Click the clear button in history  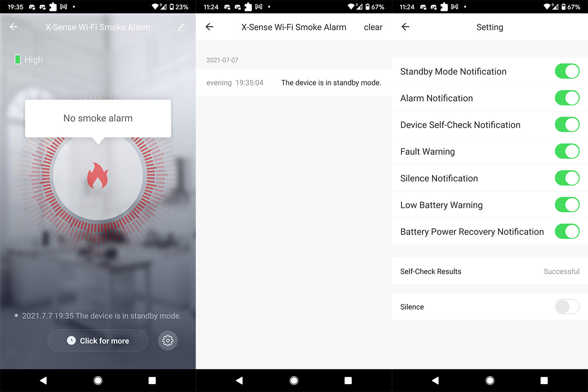coord(373,27)
